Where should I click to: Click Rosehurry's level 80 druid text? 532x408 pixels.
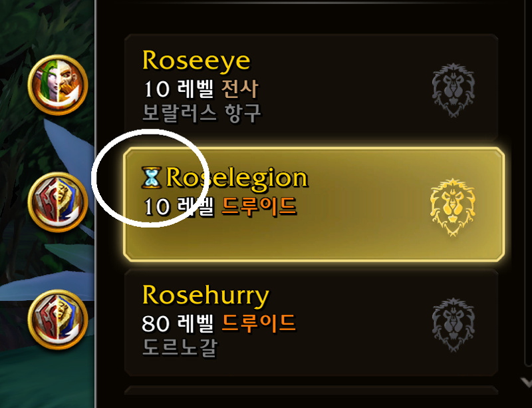[x=219, y=323]
